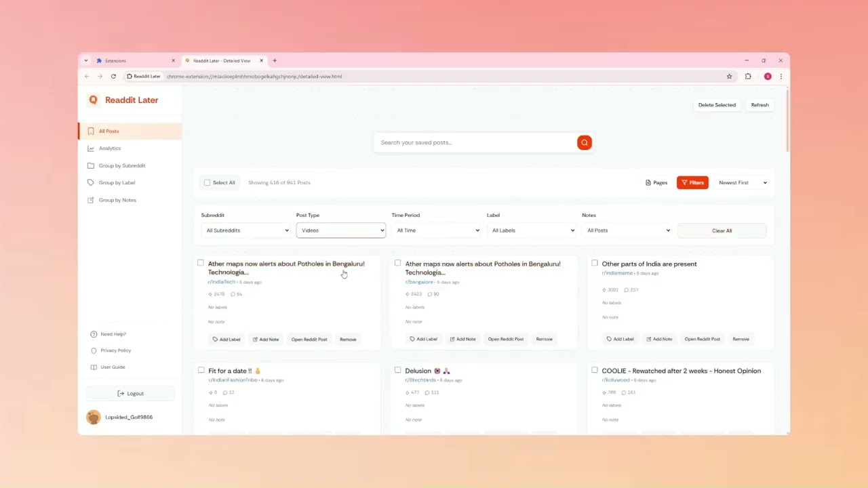This screenshot has height=488, width=868.
Task: Open All Posts in the sidebar
Action: [x=130, y=131]
